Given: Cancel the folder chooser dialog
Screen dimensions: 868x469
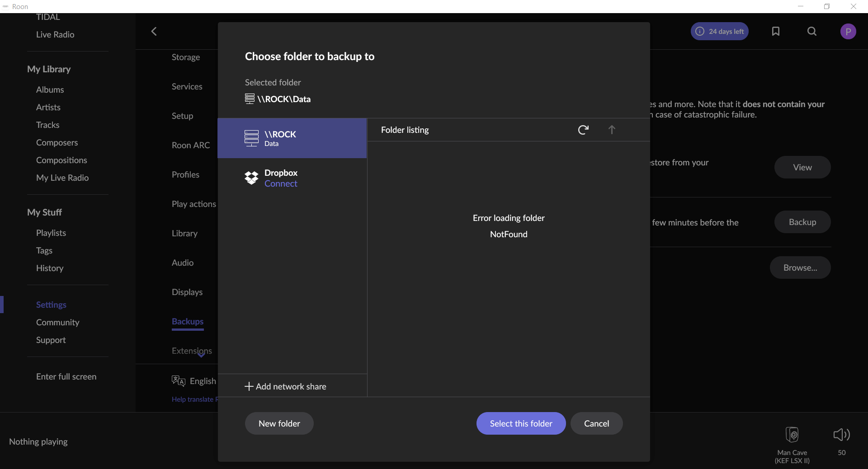Looking at the screenshot, I should [x=596, y=423].
